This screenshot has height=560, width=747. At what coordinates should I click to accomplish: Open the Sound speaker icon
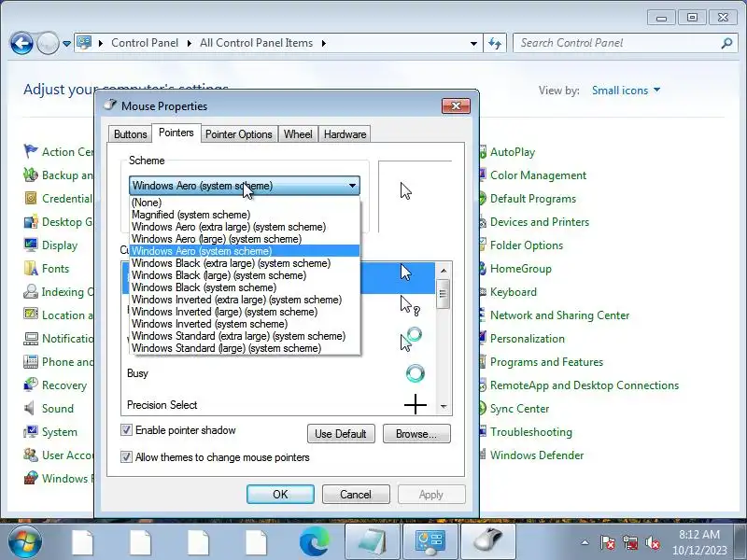(30, 408)
